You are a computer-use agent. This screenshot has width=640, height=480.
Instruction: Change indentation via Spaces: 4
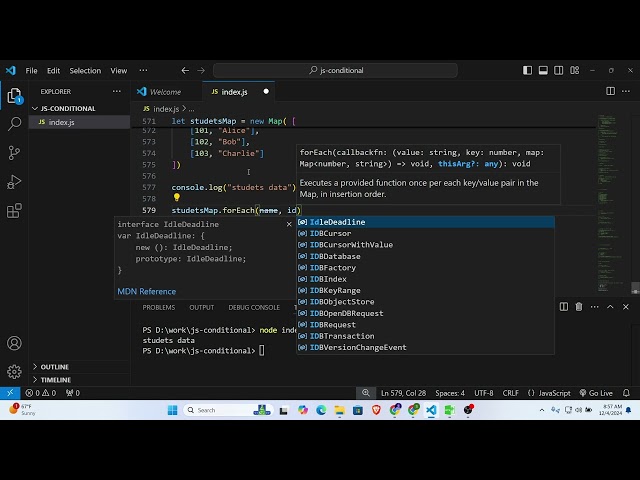pyautogui.click(x=450, y=393)
